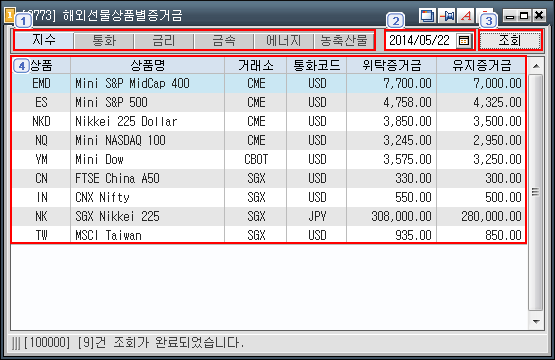Click the 3,575.00 margin value
This screenshot has height=360, width=555.
[407, 159]
